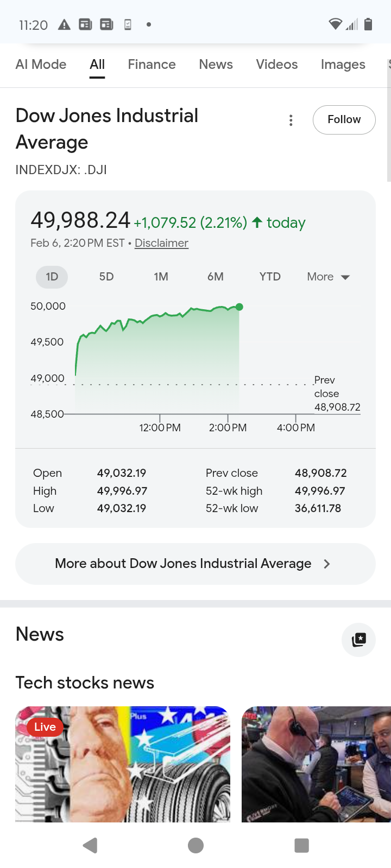Open the Disclaimer link

pyautogui.click(x=161, y=243)
